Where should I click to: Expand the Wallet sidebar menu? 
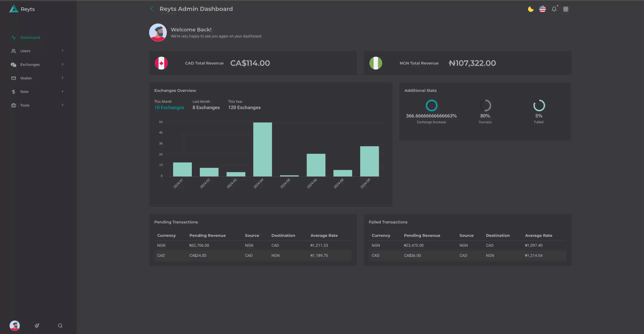(62, 78)
